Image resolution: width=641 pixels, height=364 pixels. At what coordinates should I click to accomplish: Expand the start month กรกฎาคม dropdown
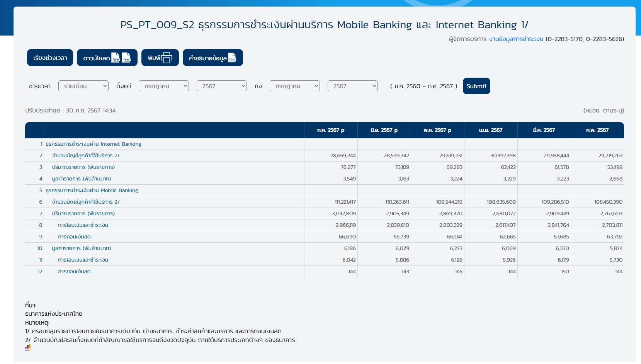(x=163, y=86)
